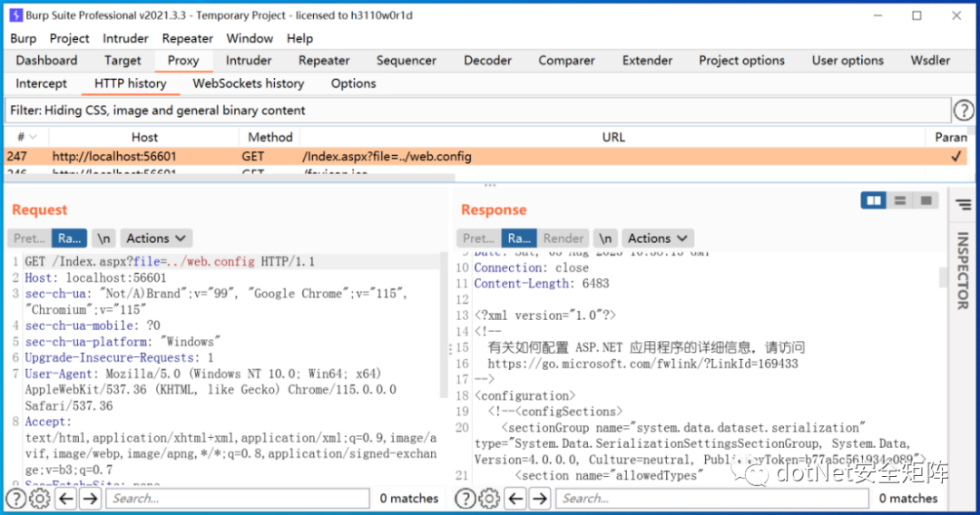Open the Burp menu
This screenshot has height=515, width=980.
pyautogui.click(x=23, y=39)
